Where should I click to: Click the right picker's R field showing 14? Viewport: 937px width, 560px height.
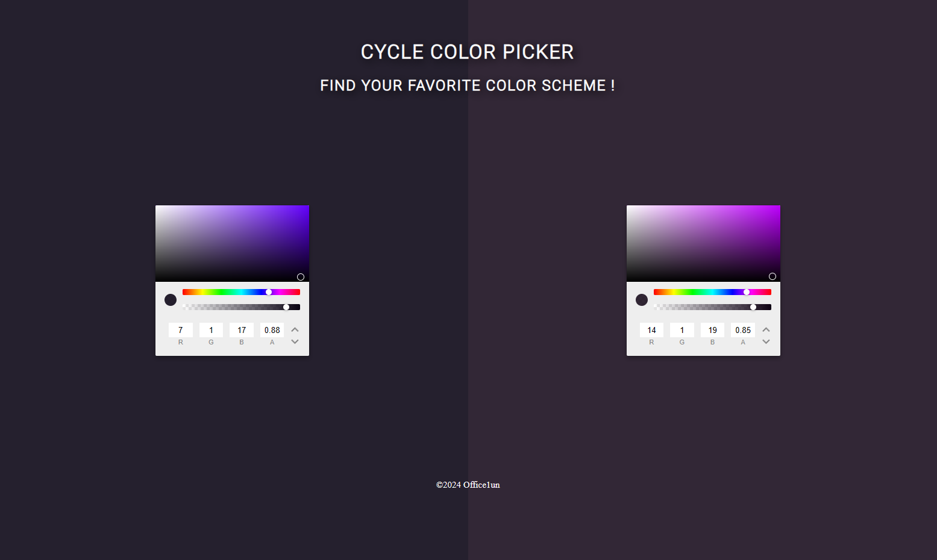[651, 330]
